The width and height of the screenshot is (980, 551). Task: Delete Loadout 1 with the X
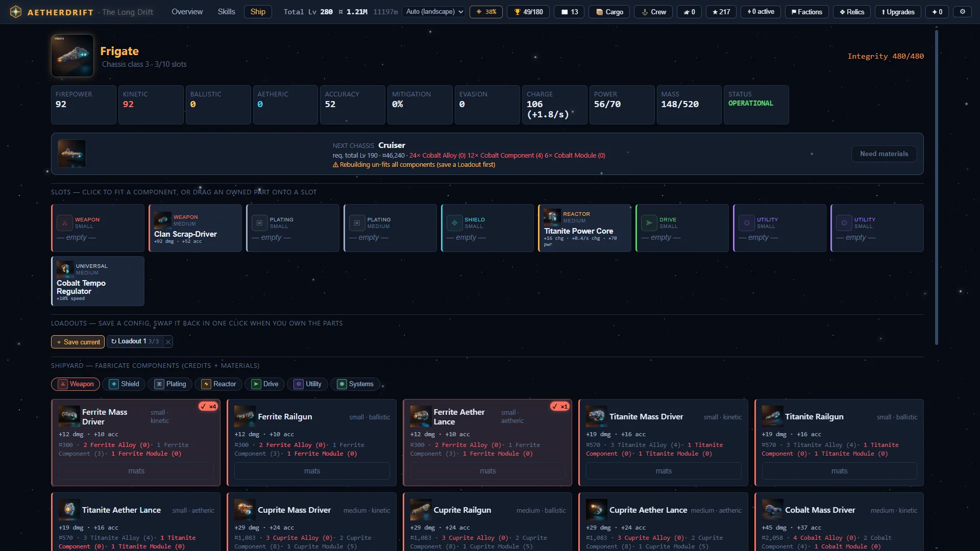(x=168, y=342)
